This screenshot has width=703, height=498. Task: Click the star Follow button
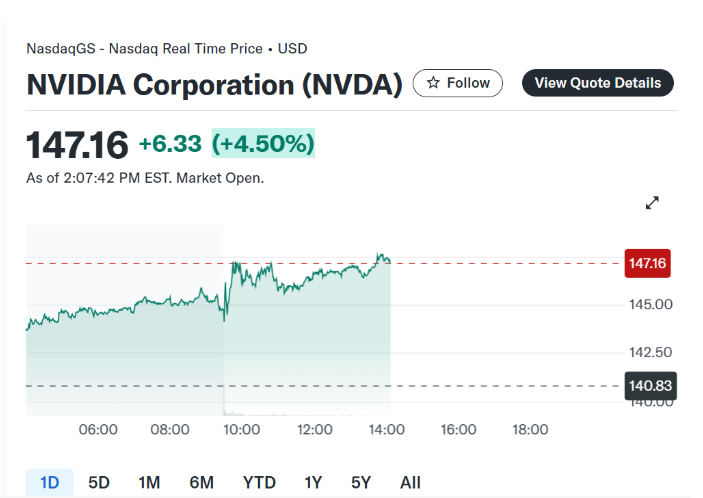point(458,83)
